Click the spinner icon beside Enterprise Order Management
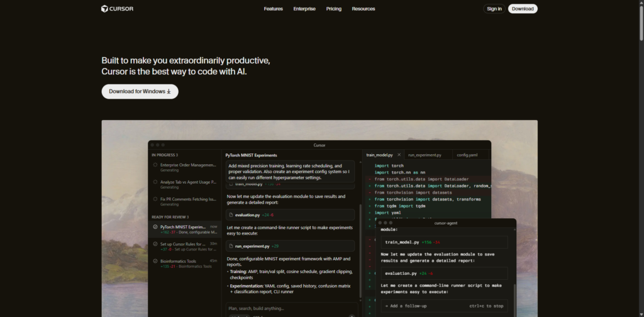This screenshot has width=644, height=317. tap(155, 165)
